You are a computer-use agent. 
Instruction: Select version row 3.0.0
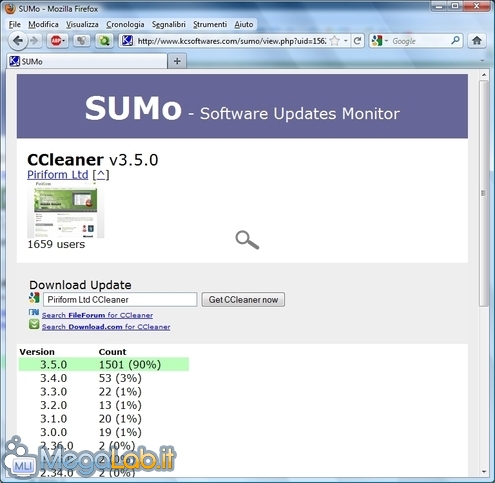tap(53, 432)
